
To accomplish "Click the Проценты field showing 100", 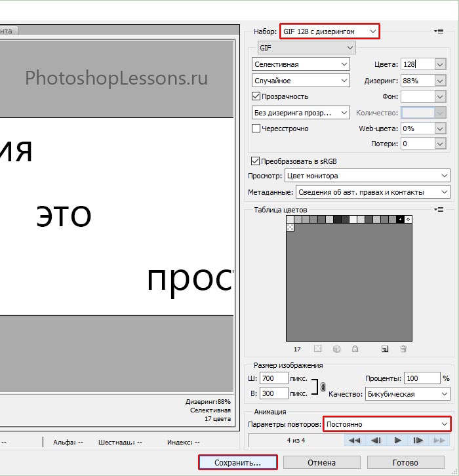I will [x=422, y=378].
